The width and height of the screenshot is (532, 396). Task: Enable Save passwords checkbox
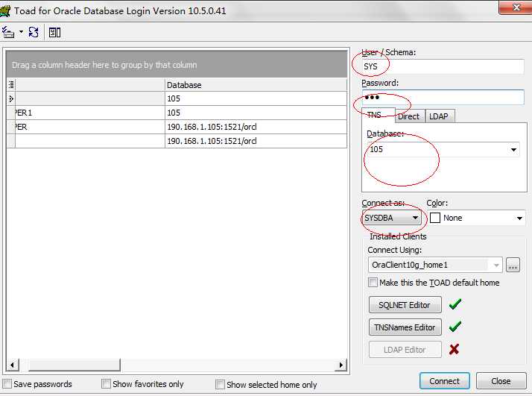[7, 384]
